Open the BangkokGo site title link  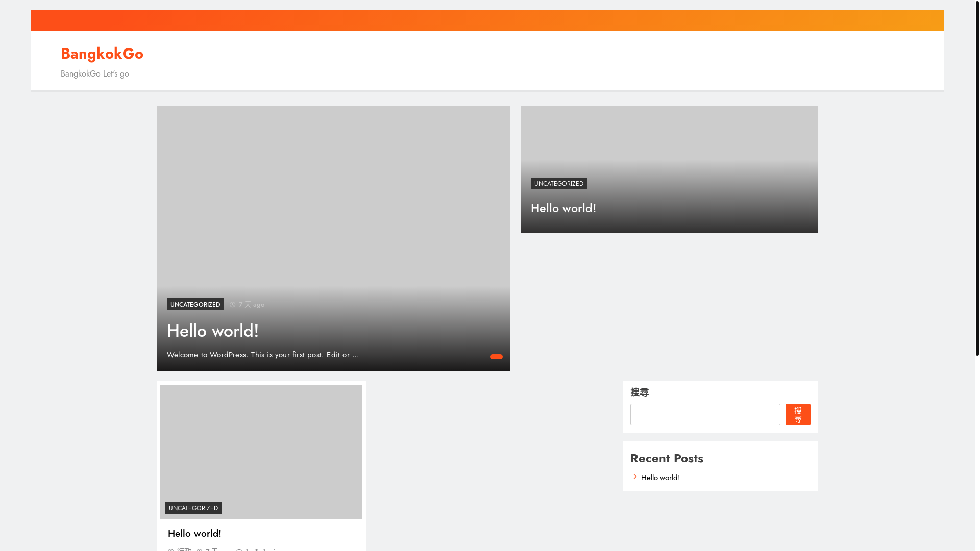pos(102,54)
